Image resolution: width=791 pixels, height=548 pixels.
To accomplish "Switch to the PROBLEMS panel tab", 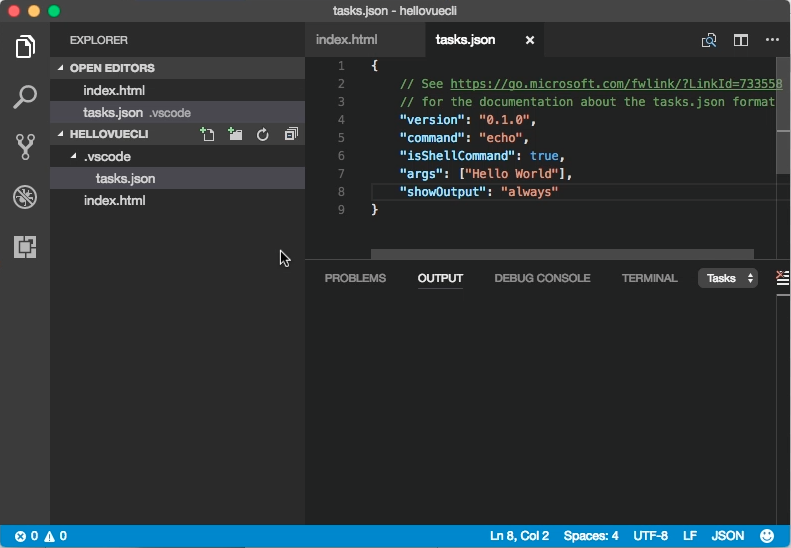I will pyautogui.click(x=355, y=278).
